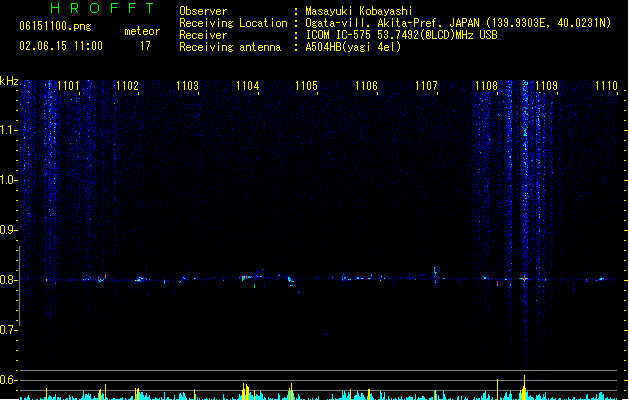Click the meteor count value 17

click(145, 46)
